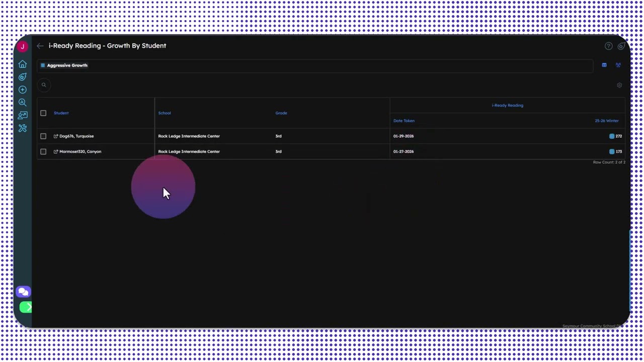Open the chart magnifier analysis icon
This screenshot has height=362, width=644.
(23, 103)
